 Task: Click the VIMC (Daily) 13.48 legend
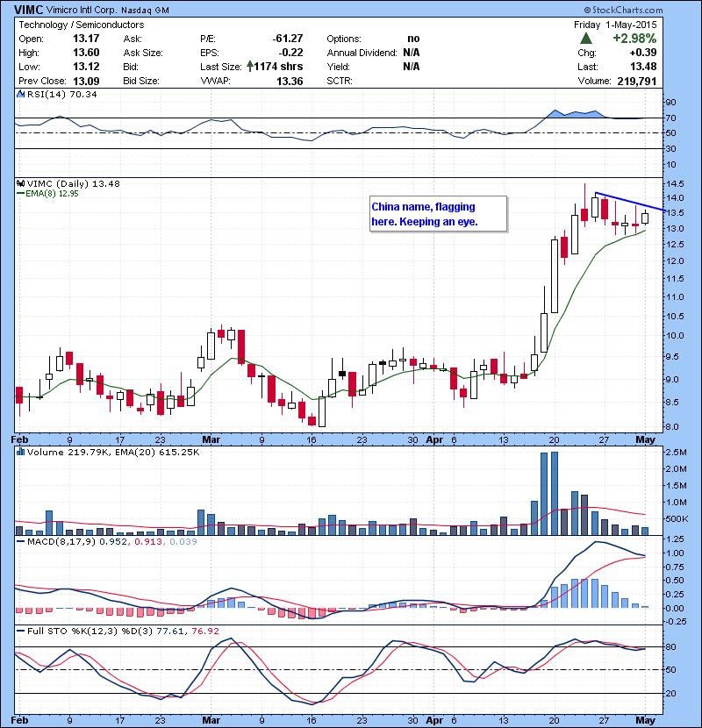(74, 183)
